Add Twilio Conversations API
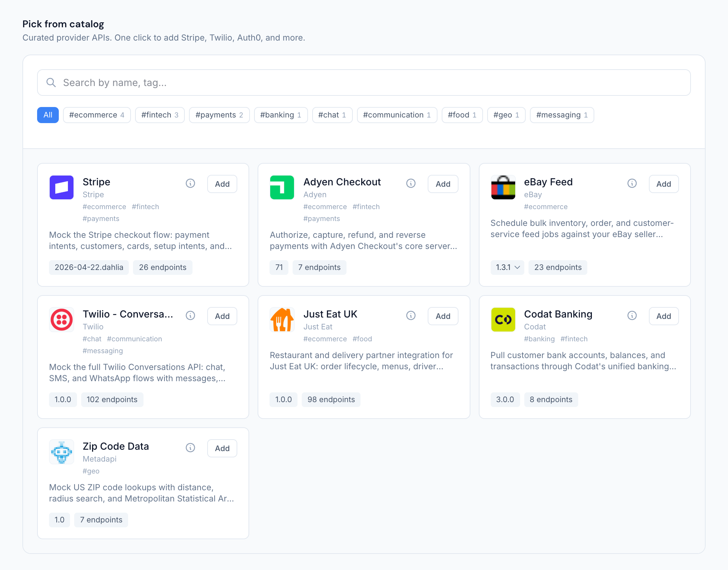728x570 pixels. (222, 316)
